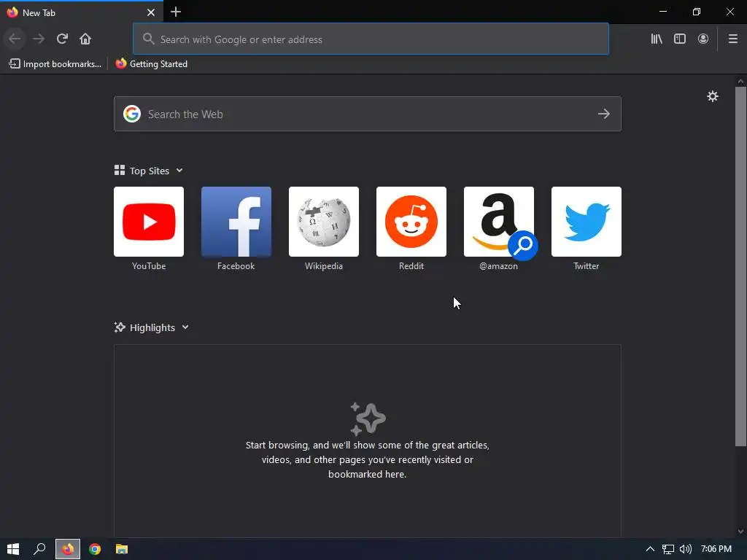
Task: Go forward using the forward arrow
Action: [39, 39]
